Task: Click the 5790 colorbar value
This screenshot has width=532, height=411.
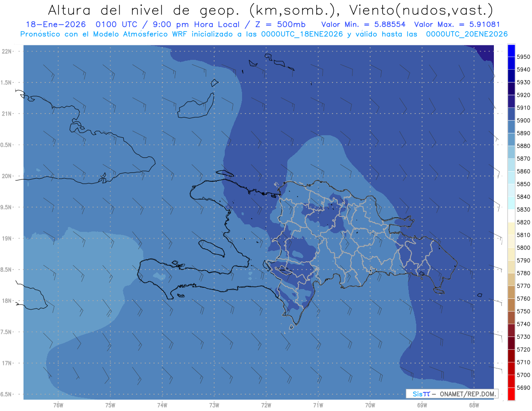Action: [x=523, y=260]
